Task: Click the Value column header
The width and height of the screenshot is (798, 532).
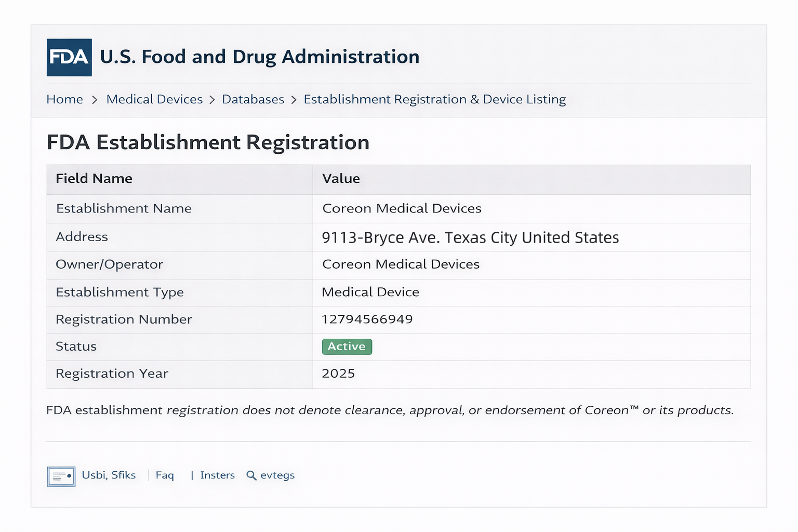Action: coord(341,179)
